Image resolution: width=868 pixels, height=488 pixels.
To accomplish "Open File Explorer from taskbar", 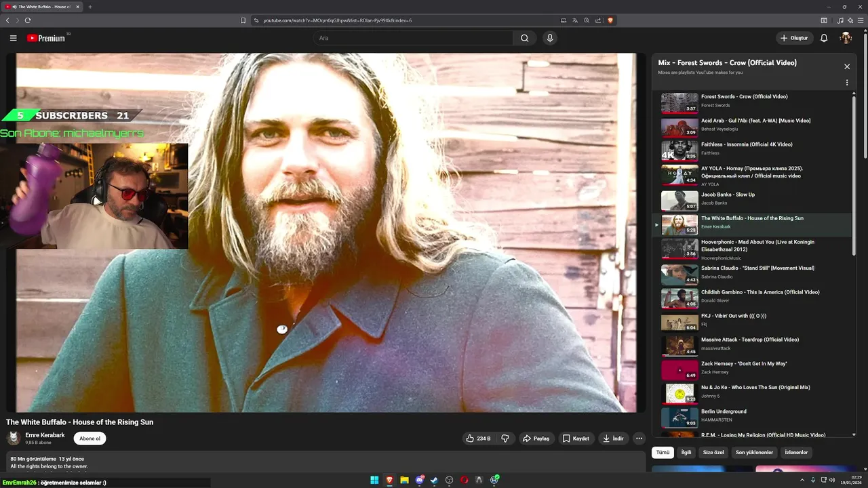I will [x=404, y=480].
